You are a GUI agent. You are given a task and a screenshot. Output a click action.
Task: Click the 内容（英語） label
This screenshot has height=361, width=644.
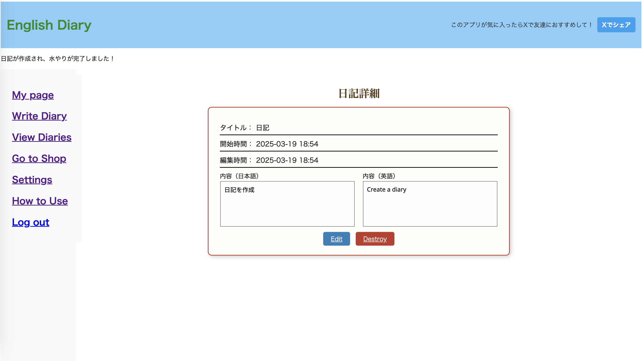(379, 176)
